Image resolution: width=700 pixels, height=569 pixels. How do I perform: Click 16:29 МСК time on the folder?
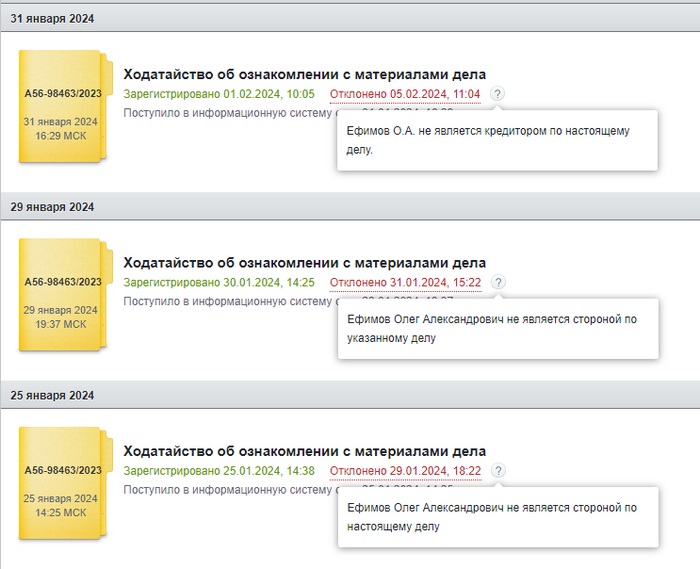[61, 136]
